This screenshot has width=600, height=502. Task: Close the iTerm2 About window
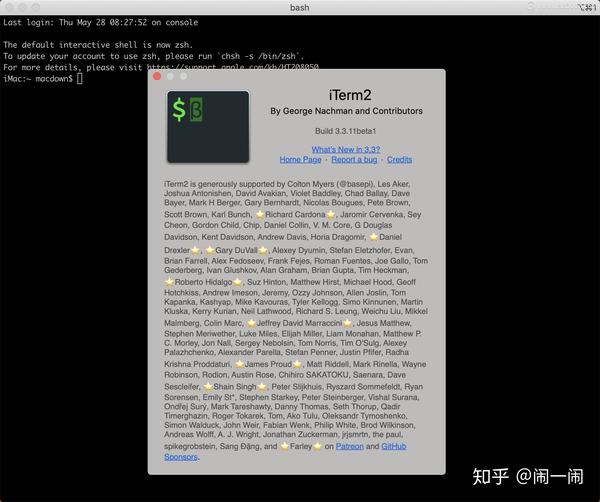[x=157, y=76]
